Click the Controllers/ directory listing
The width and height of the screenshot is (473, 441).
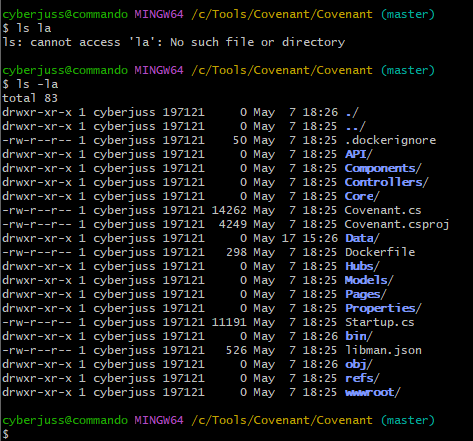(386, 182)
